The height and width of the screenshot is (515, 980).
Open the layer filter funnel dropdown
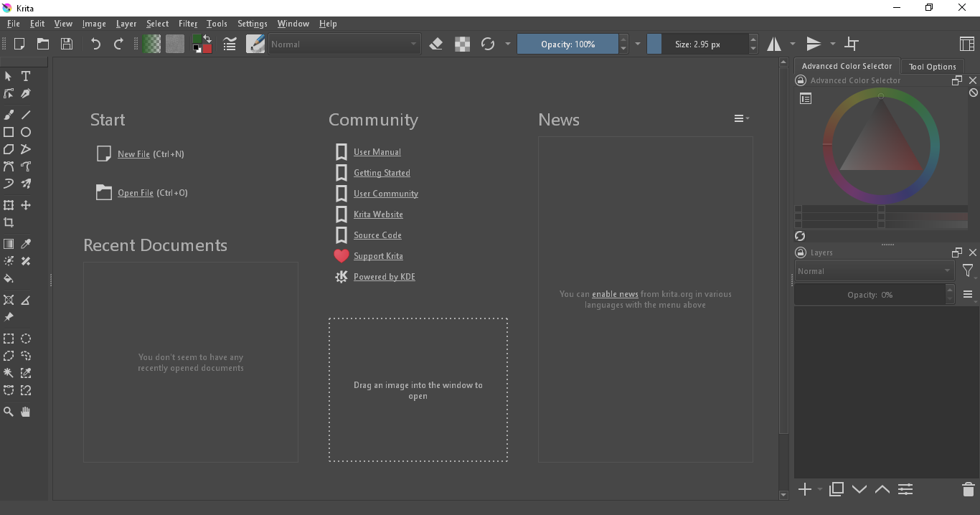(x=969, y=271)
